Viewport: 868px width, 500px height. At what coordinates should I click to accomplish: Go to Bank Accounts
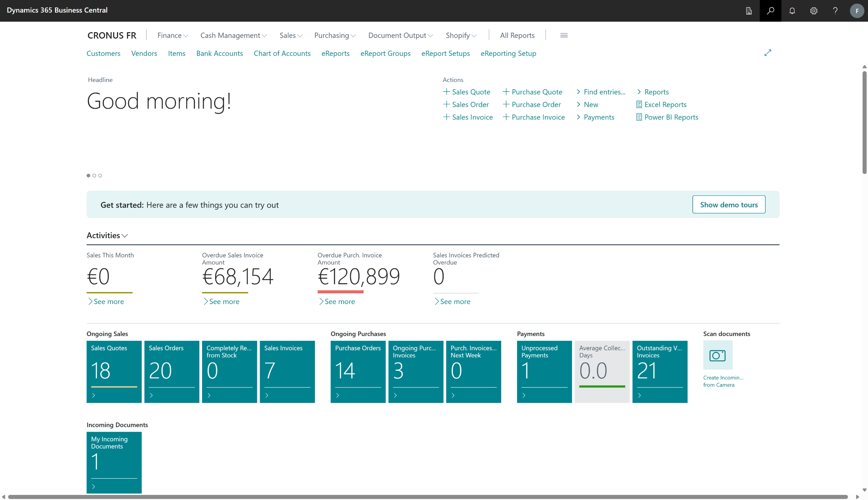[x=220, y=53]
